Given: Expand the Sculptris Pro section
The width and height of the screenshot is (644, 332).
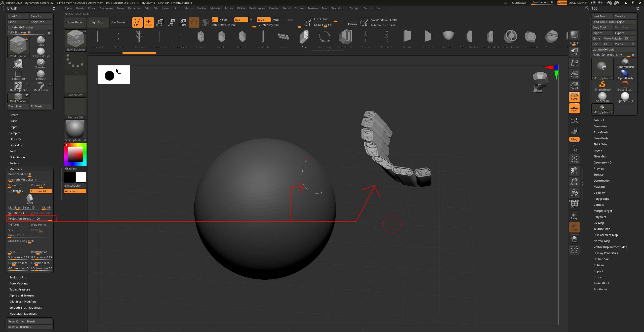Looking at the screenshot, I should point(18,277).
